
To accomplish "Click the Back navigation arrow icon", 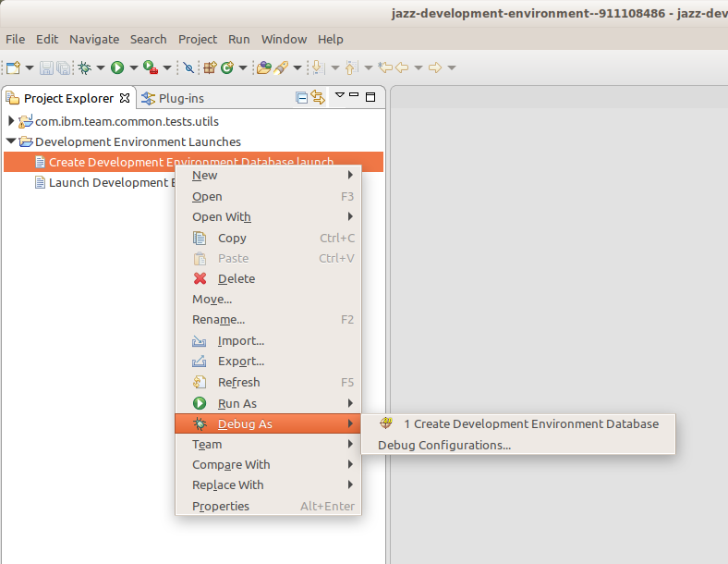I will pyautogui.click(x=402, y=67).
